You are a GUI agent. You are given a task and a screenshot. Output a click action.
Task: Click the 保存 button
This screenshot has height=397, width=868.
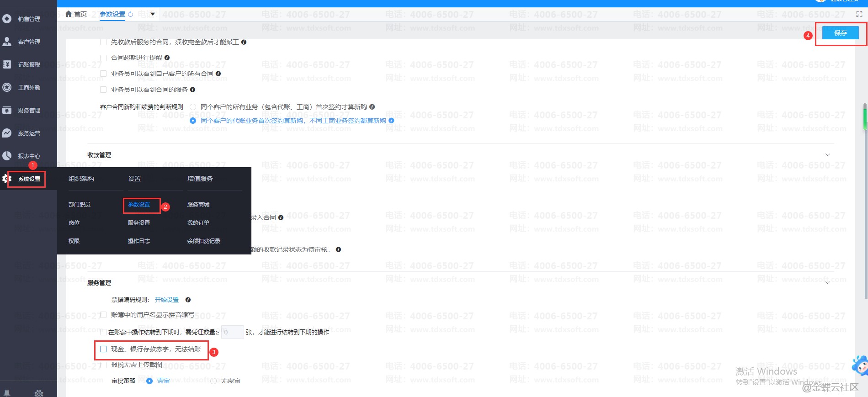840,33
